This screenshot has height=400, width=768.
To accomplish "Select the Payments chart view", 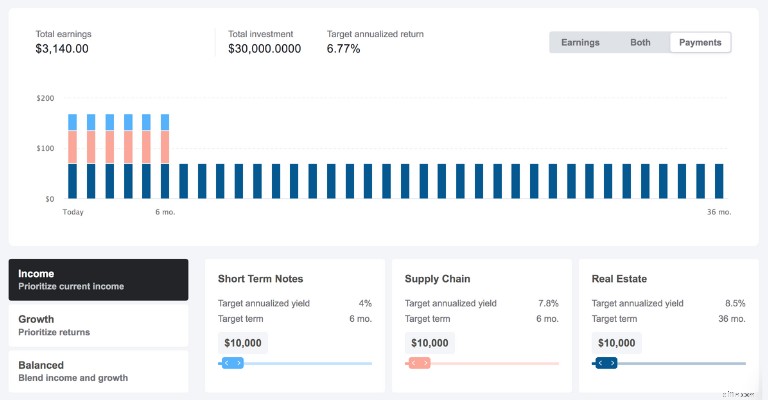I will 700,43.
